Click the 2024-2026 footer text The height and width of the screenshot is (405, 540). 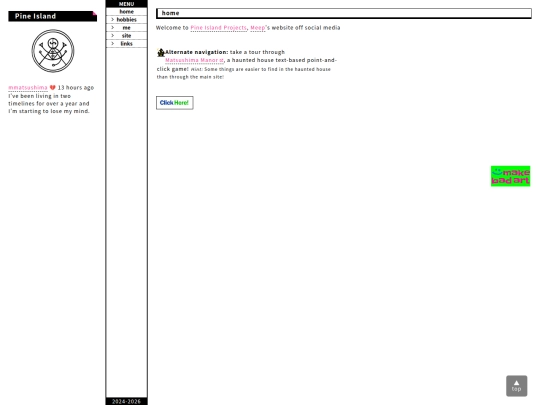click(x=126, y=401)
